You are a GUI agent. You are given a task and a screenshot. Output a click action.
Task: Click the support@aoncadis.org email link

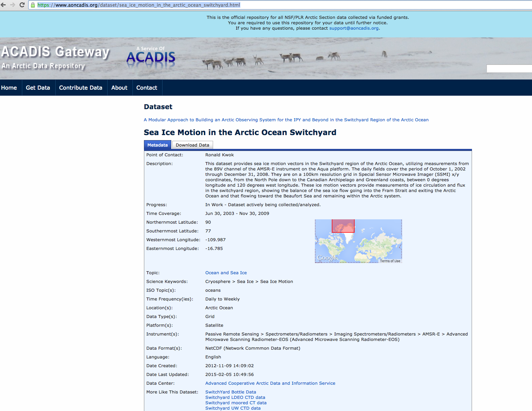coord(354,28)
